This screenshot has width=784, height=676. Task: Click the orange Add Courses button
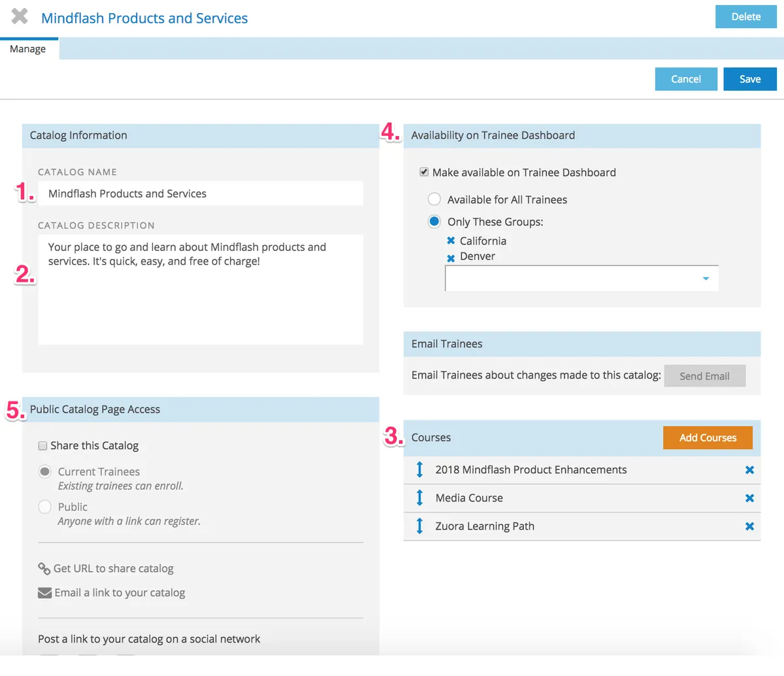[708, 438]
